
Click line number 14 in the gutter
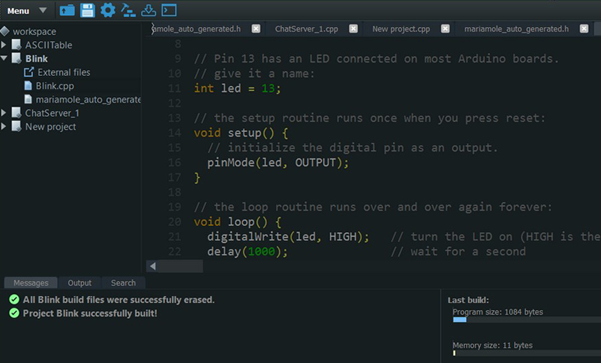174,133
